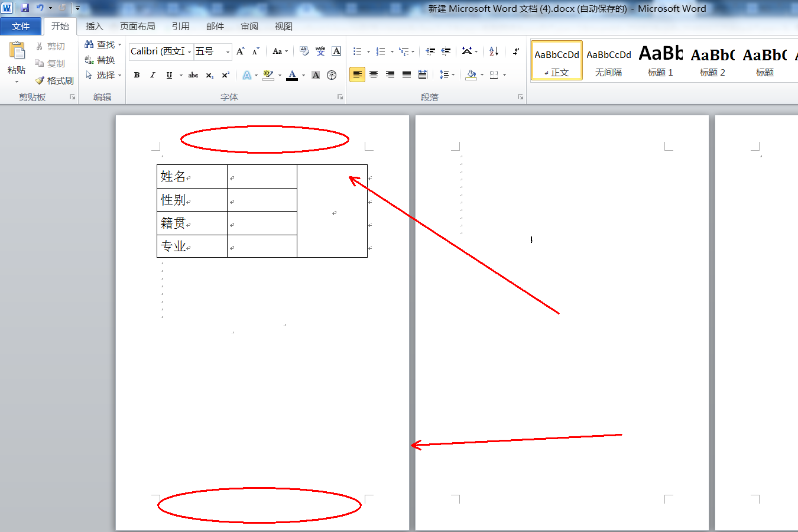This screenshot has width=798, height=532.
Task: Click the distributed alignment icon
Action: pyautogui.click(x=423, y=74)
